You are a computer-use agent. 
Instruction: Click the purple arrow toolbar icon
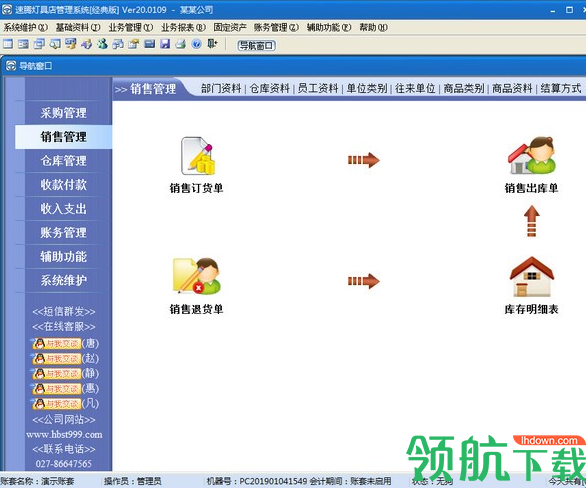pos(86,44)
